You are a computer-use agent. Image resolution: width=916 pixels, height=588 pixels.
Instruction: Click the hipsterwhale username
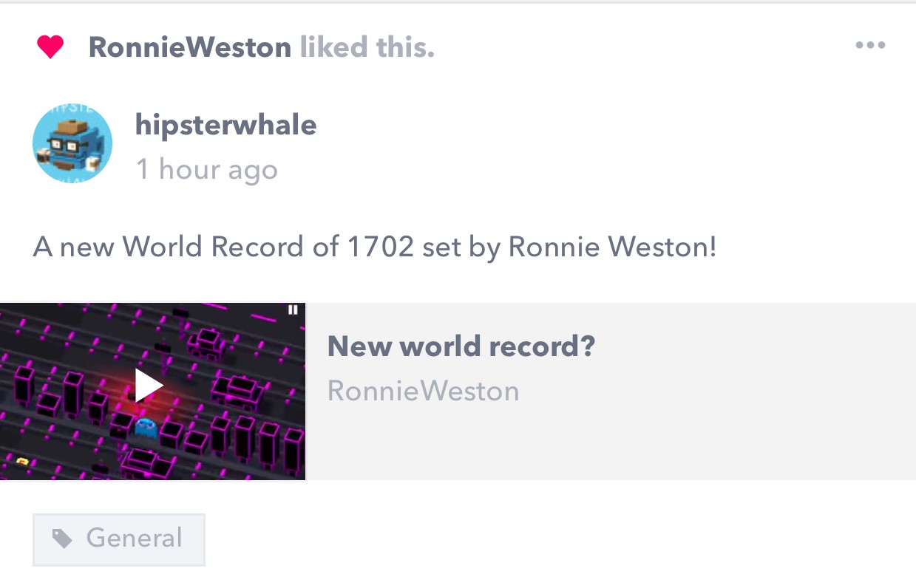(x=225, y=125)
